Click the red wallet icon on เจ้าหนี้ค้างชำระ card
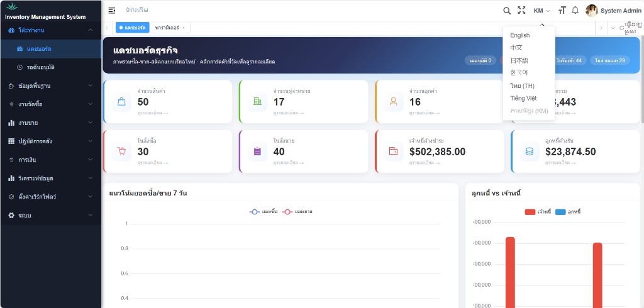The width and height of the screenshot is (644, 308). pyautogui.click(x=394, y=151)
